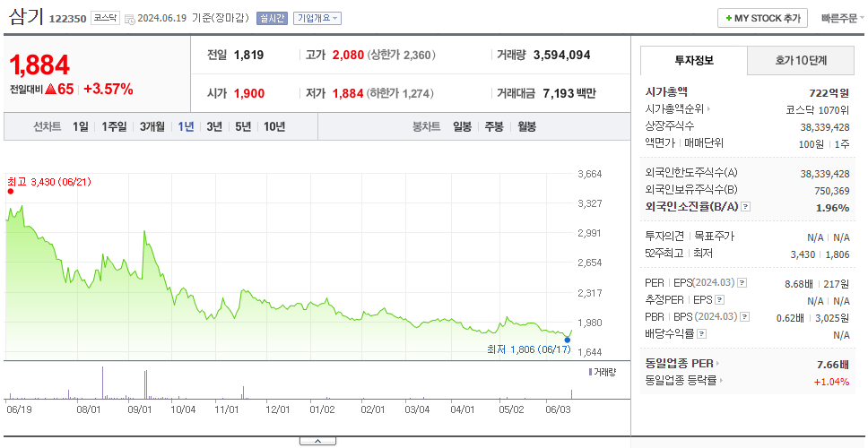Click the blue 최저 1,806 marker dot

pos(567,340)
